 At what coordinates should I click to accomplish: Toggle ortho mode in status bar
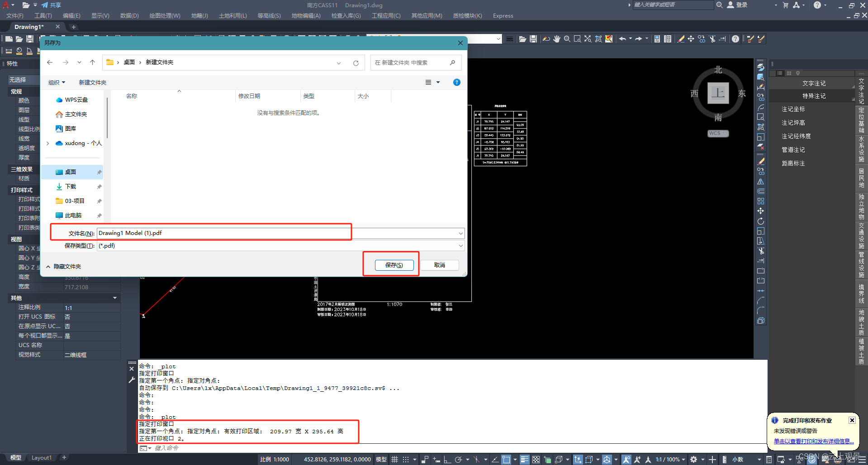point(447,460)
